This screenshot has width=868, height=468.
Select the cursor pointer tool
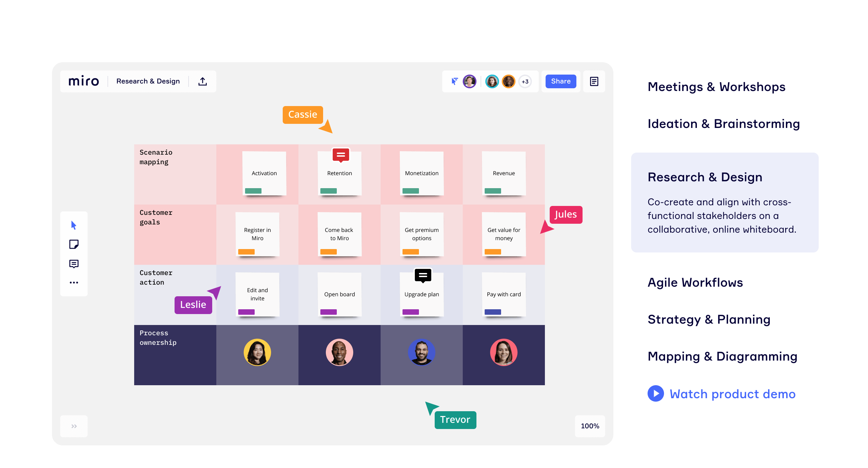coord(74,225)
